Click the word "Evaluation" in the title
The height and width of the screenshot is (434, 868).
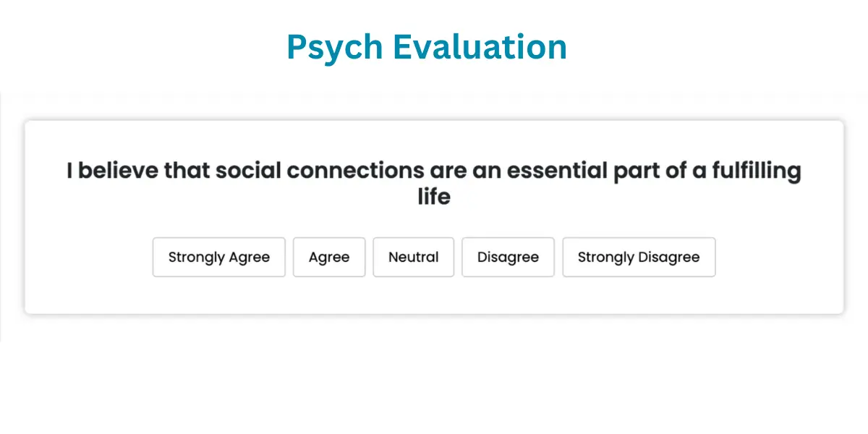click(x=480, y=48)
